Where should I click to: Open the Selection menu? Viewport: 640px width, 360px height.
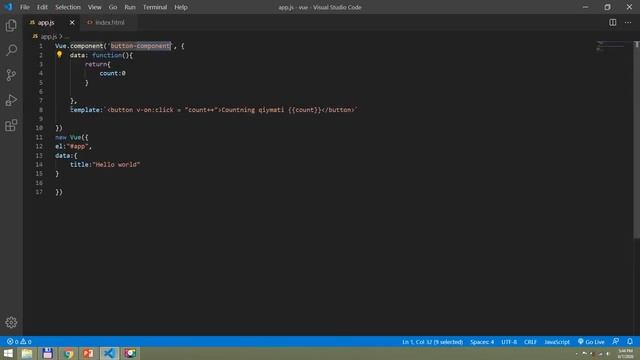(x=68, y=7)
